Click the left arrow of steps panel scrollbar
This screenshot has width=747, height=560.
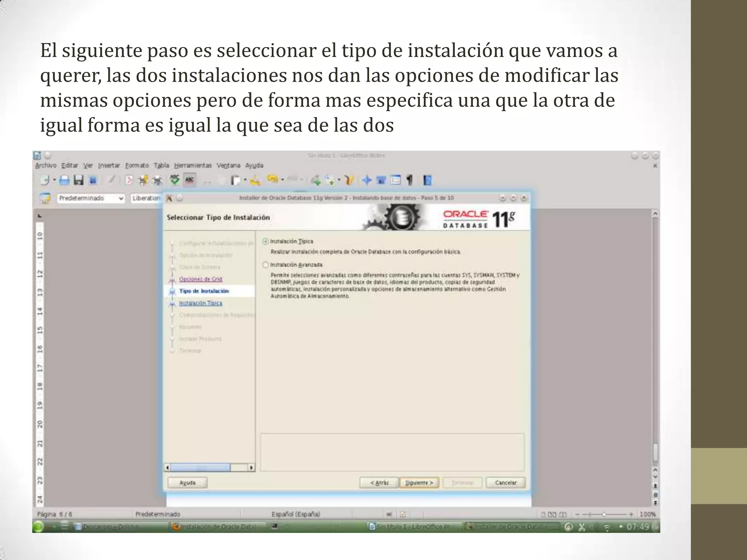tap(167, 467)
